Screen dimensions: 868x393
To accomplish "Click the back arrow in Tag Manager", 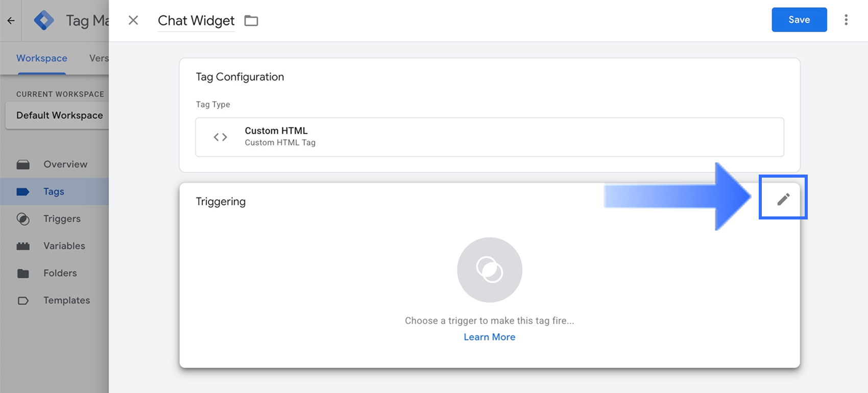I will coord(11,21).
